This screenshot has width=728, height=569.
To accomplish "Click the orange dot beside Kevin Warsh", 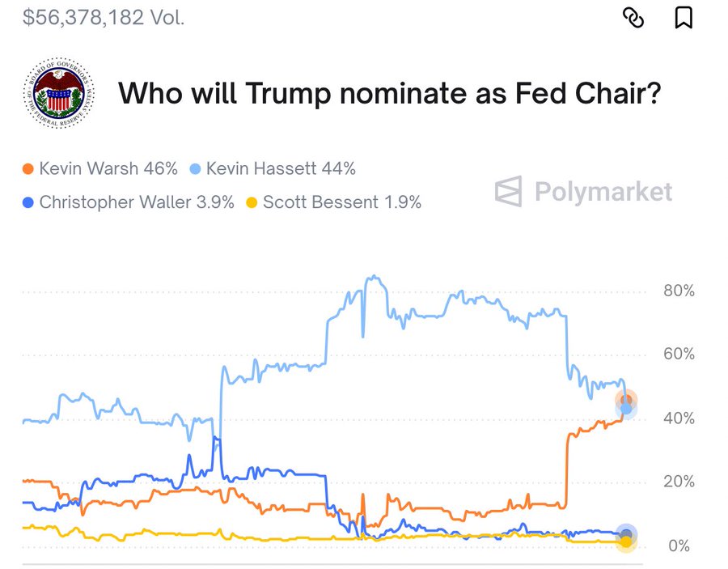I will (x=28, y=169).
